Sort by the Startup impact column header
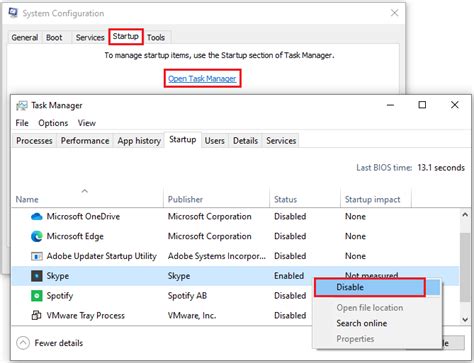 pos(376,199)
